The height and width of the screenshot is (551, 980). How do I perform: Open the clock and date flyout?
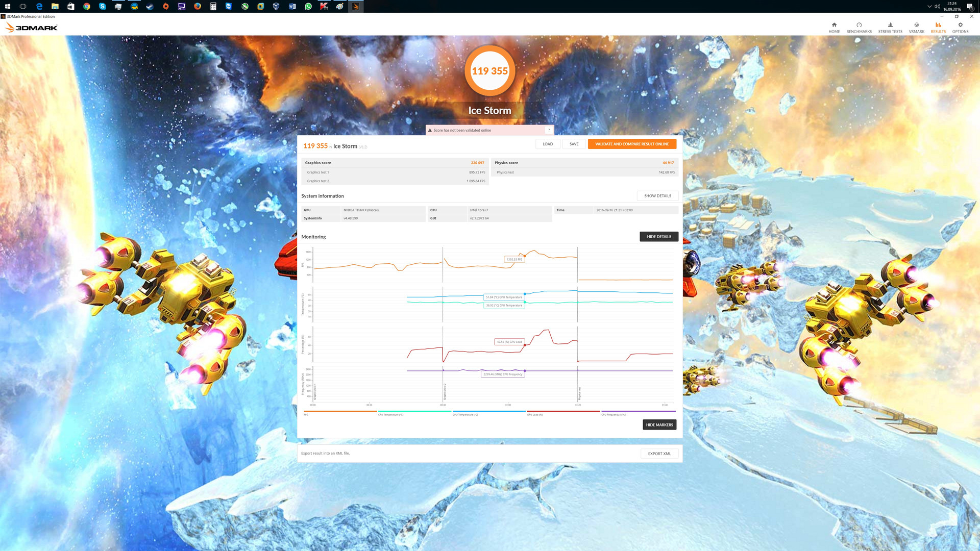[x=952, y=6]
